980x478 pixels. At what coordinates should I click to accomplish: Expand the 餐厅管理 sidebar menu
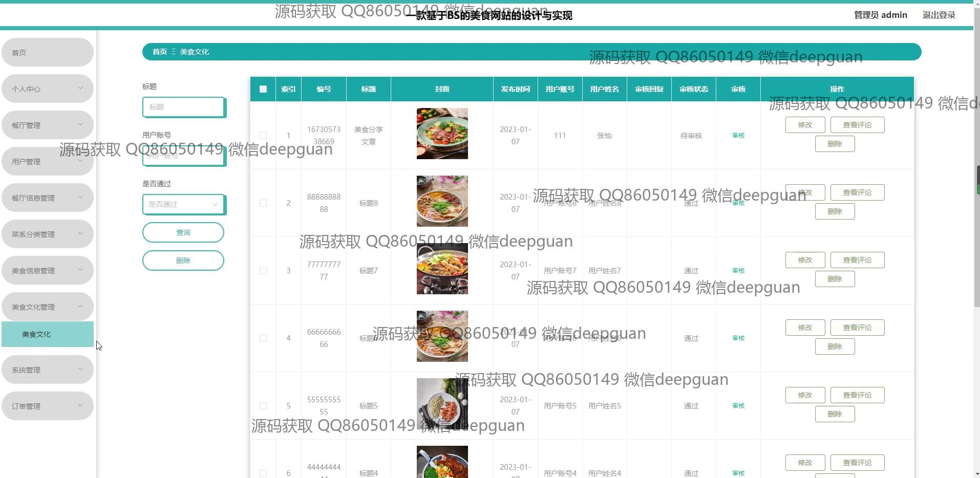pos(48,125)
